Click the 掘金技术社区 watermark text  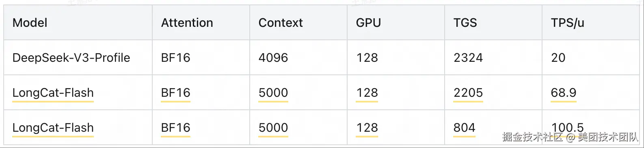point(532,137)
